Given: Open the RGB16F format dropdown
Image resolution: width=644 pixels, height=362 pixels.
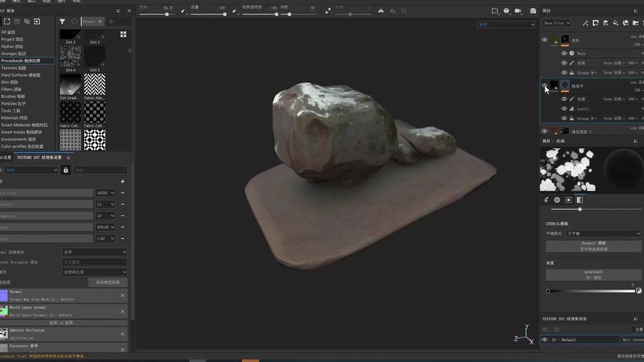Looking at the screenshot, I should [106, 227].
